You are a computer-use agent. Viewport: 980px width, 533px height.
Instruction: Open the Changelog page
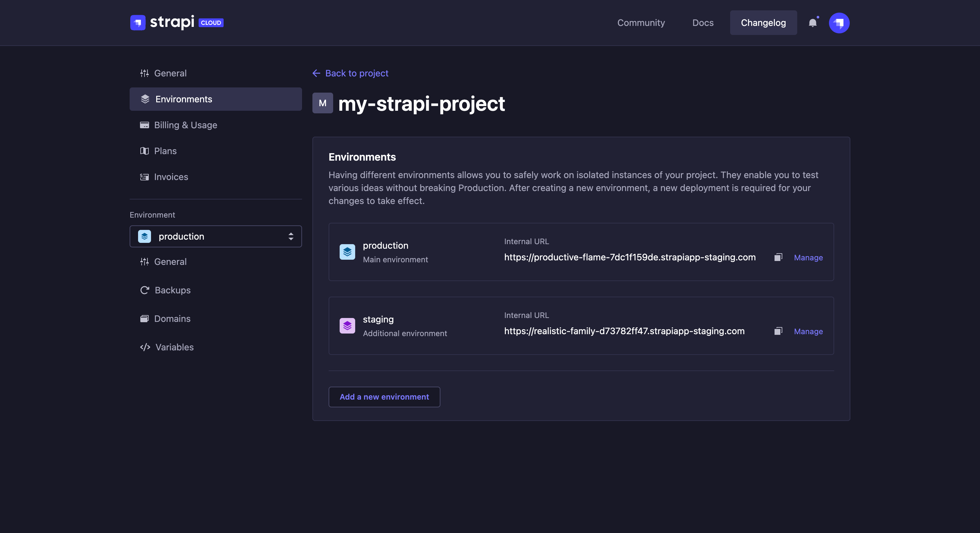[763, 22]
